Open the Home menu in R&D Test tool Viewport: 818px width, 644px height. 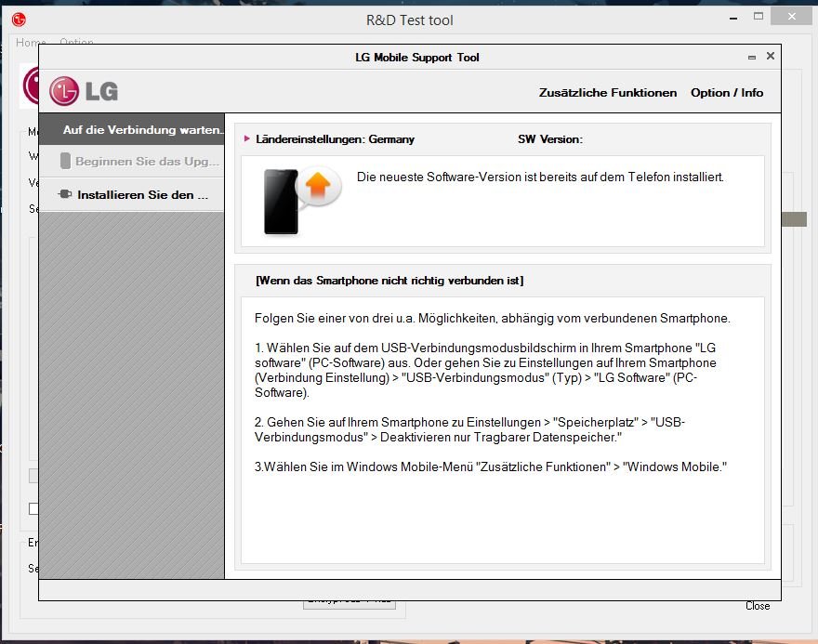point(31,42)
